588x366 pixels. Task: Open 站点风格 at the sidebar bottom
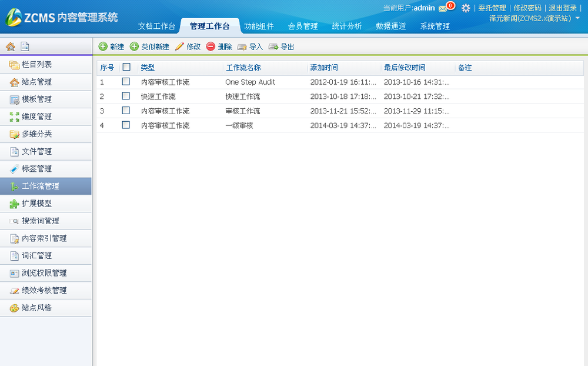[35, 307]
